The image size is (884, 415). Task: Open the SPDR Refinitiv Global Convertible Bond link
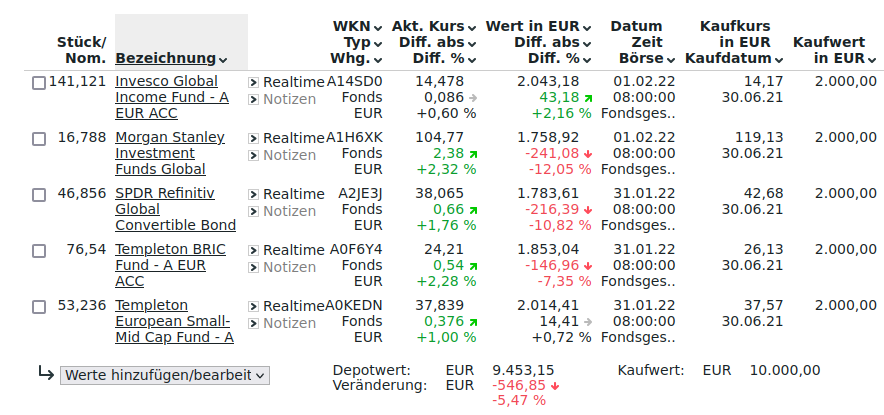(x=175, y=209)
